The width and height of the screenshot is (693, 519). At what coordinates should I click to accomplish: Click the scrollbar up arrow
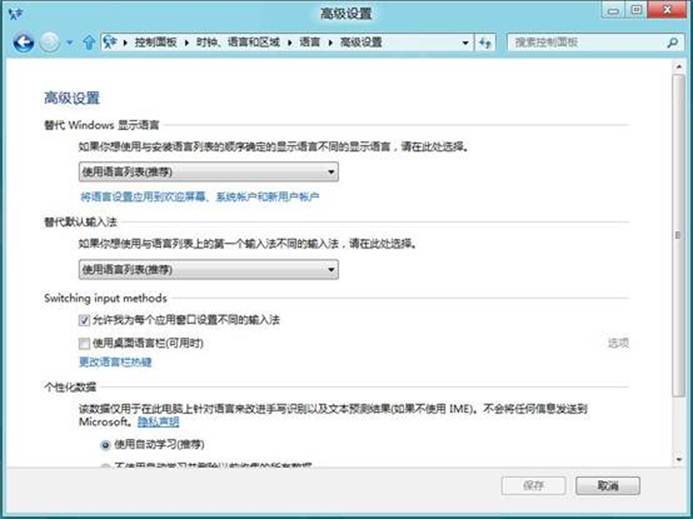click(x=679, y=67)
